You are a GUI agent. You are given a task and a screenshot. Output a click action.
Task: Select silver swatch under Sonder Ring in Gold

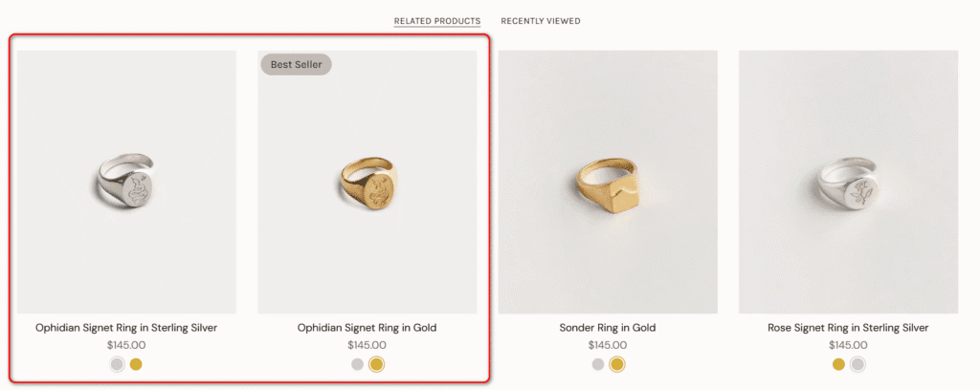pos(597,364)
